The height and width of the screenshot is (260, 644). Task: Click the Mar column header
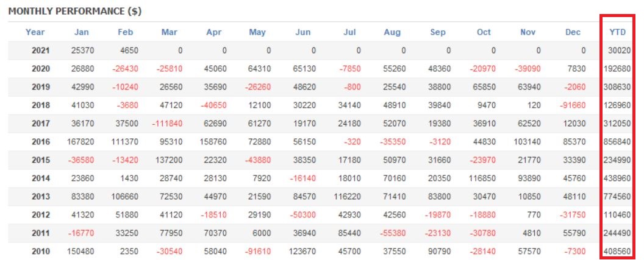(x=170, y=32)
